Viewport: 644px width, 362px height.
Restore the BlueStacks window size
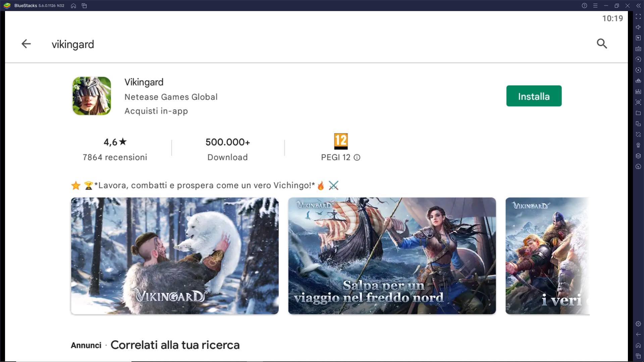point(616,6)
